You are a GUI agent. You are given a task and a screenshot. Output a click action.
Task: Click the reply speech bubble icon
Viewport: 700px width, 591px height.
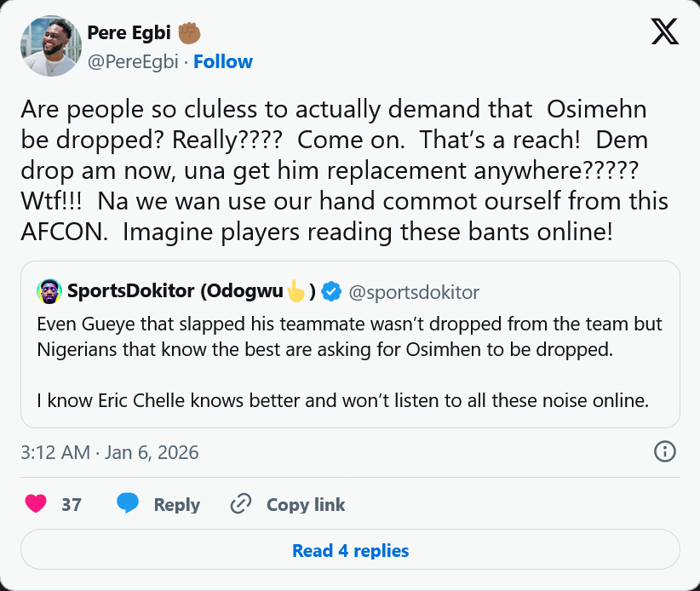pyautogui.click(x=128, y=504)
